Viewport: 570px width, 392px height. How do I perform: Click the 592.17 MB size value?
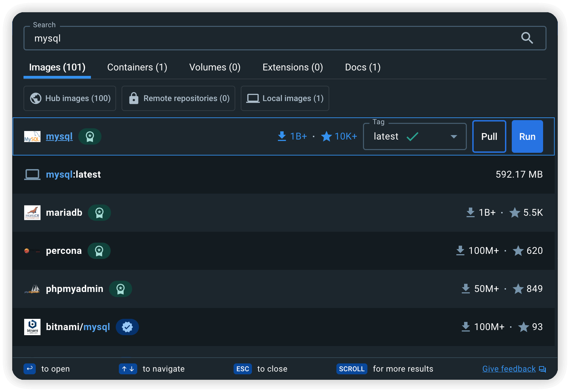click(519, 175)
